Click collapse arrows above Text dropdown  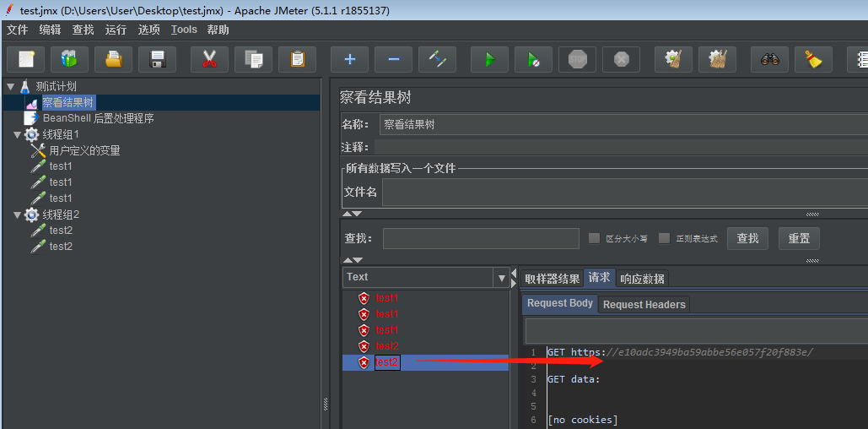[x=352, y=260]
